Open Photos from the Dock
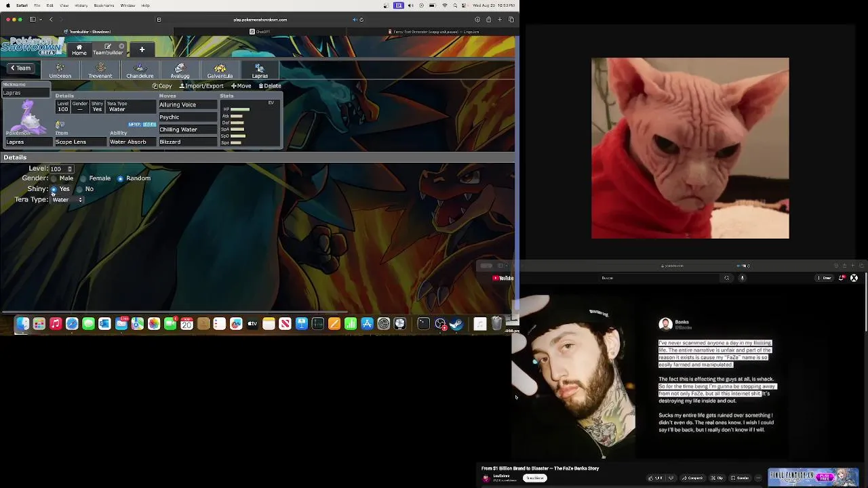Image resolution: width=868 pixels, height=488 pixels. pos(154,324)
